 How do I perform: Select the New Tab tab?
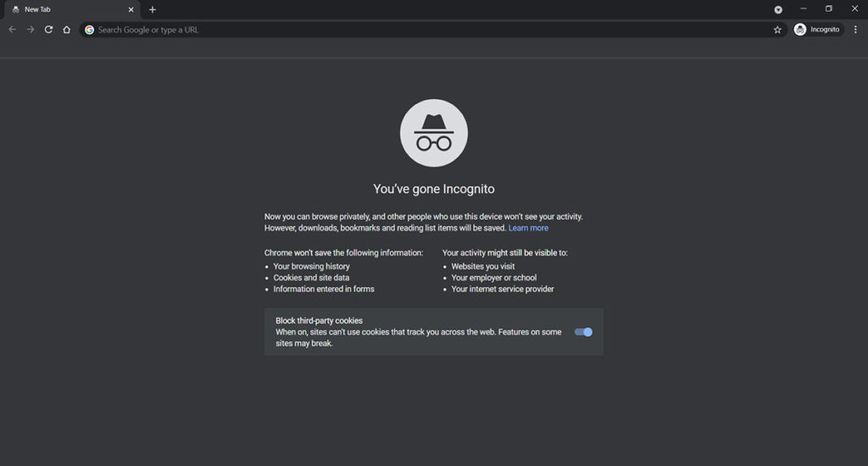pyautogui.click(x=70, y=9)
